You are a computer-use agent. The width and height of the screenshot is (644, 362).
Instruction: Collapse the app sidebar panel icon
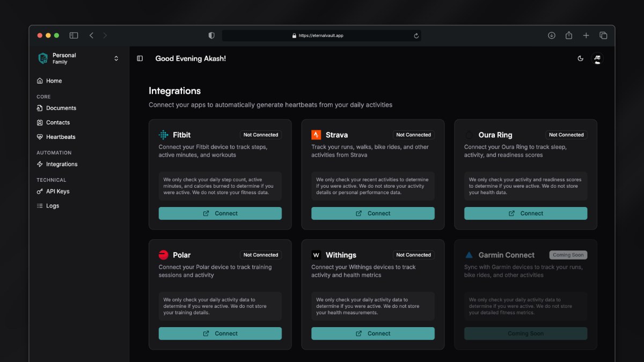click(140, 58)
